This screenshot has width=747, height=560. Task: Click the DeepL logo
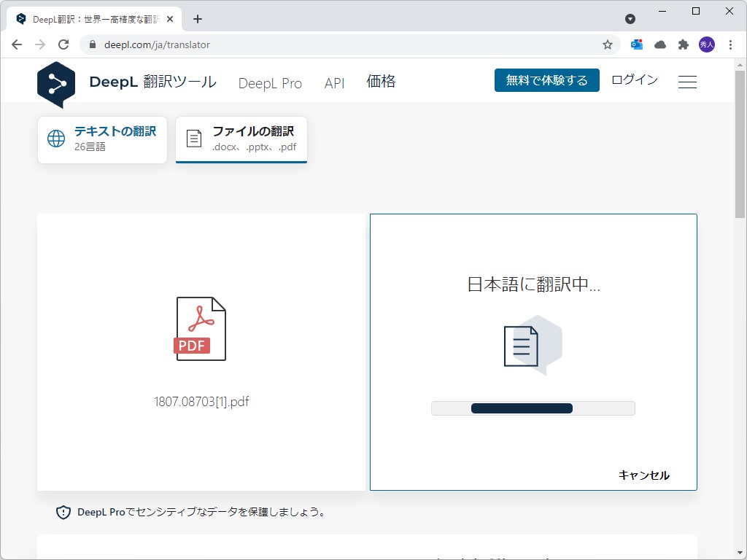(56, 84)
